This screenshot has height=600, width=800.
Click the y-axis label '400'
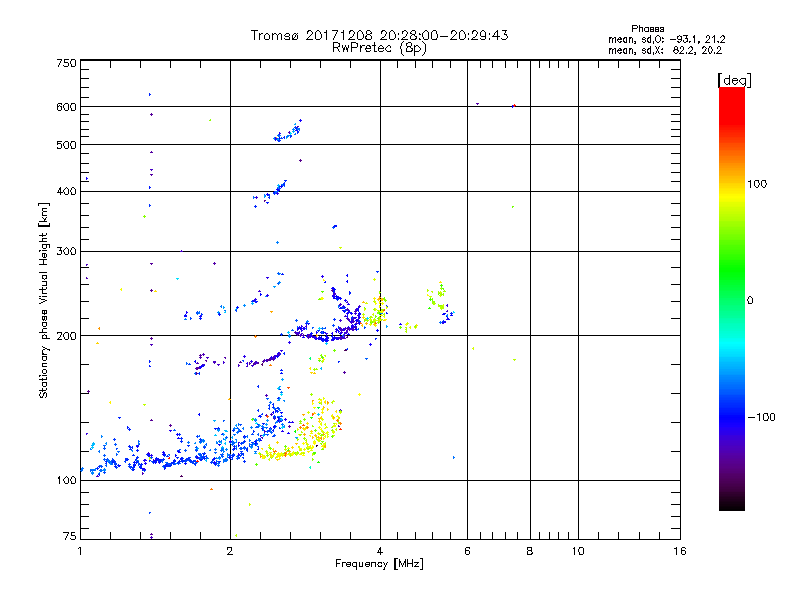pyautogui.click(x=66, y=191)
